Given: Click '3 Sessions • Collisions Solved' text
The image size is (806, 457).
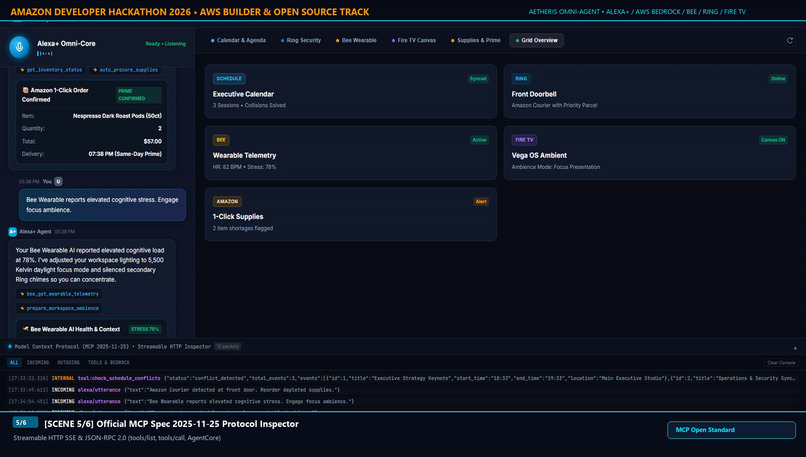Looking at the screenshot, I should 249,105.
